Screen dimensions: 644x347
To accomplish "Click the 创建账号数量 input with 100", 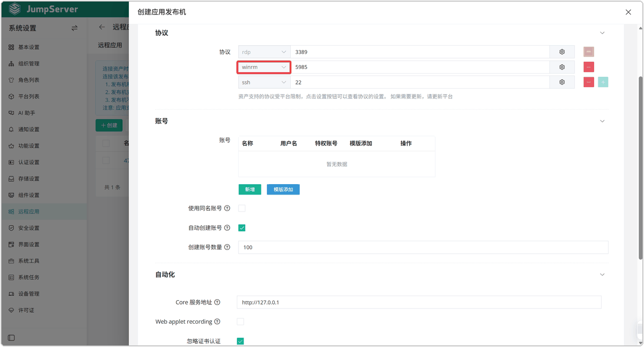I will (423, 247).
